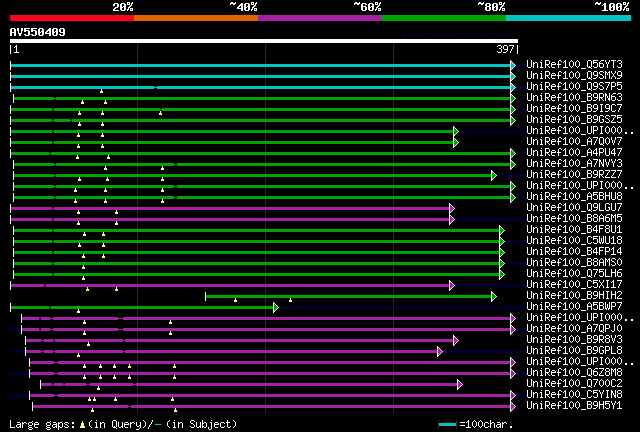
Task: Open the UniRef100_B9I9C7 hit label
Action: pos(574,109)
